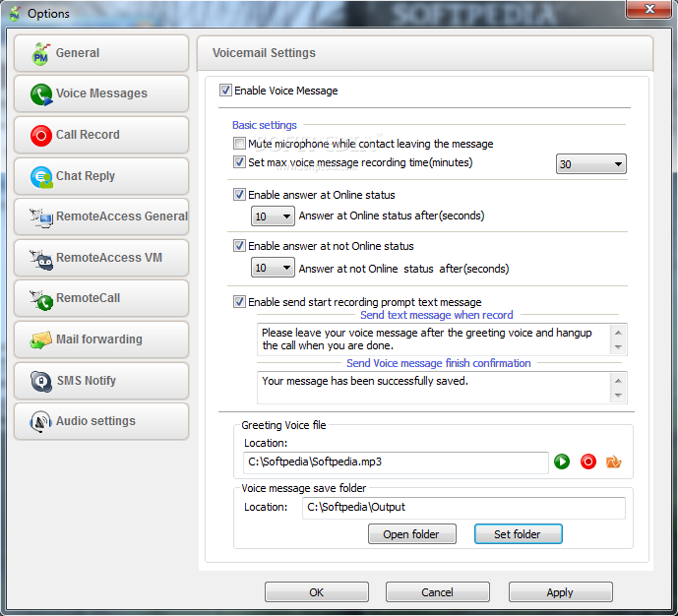Click the voice message save folder location field
Image resolution: width=678 pixels, height=616 pixels.
coord(463,508)
